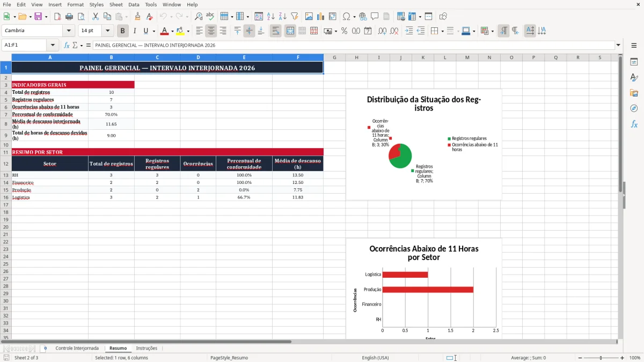This screenshot has height=362, width=644.
Task: Toggle Merge and Center Cells
Action: click(290, 31)
